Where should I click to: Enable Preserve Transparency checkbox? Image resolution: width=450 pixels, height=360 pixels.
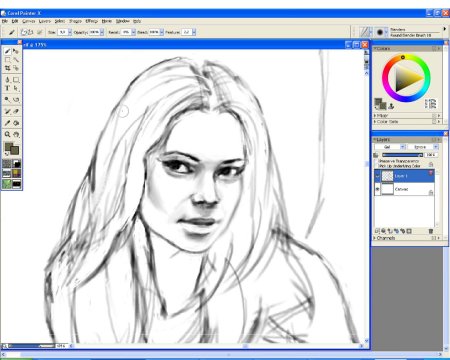(377, 161)
